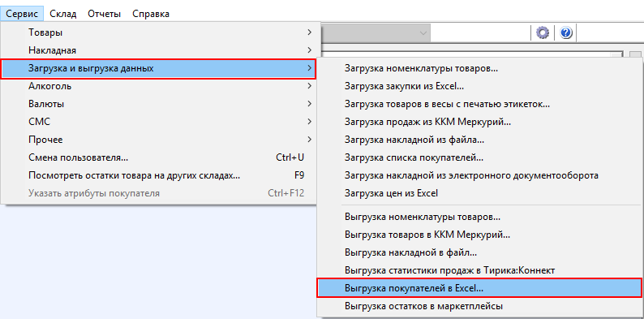Screen dimensions: 644x319
Task: Open the Сервис menu
Action: tap(22, 14)
